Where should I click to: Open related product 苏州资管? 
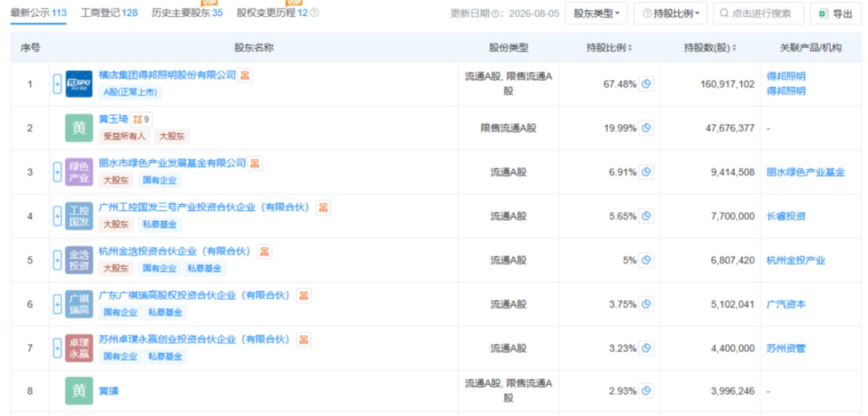(786, 348)
